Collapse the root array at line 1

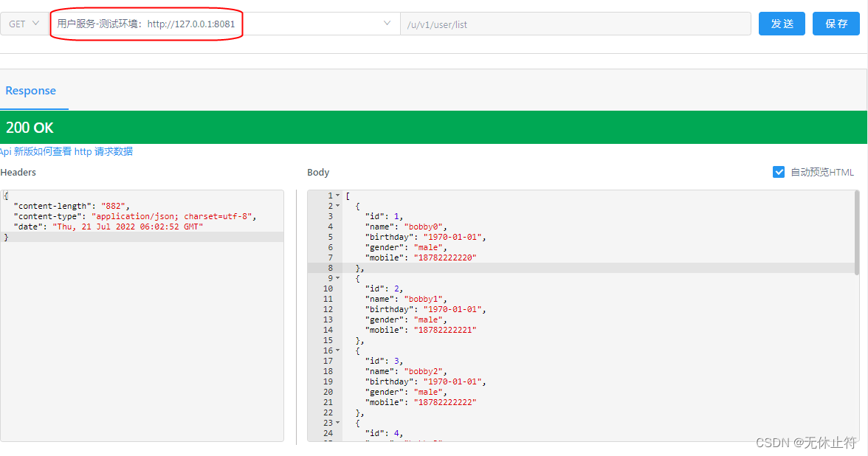[338, 196]
